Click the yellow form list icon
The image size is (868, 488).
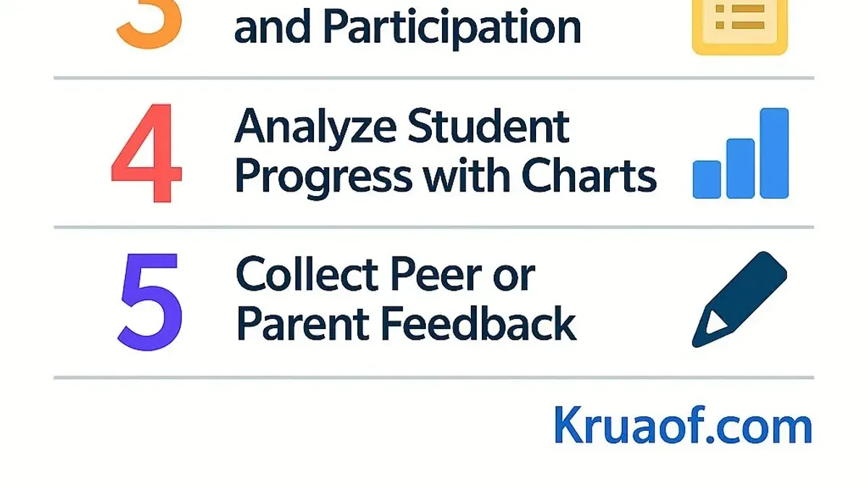pos(739,27)
